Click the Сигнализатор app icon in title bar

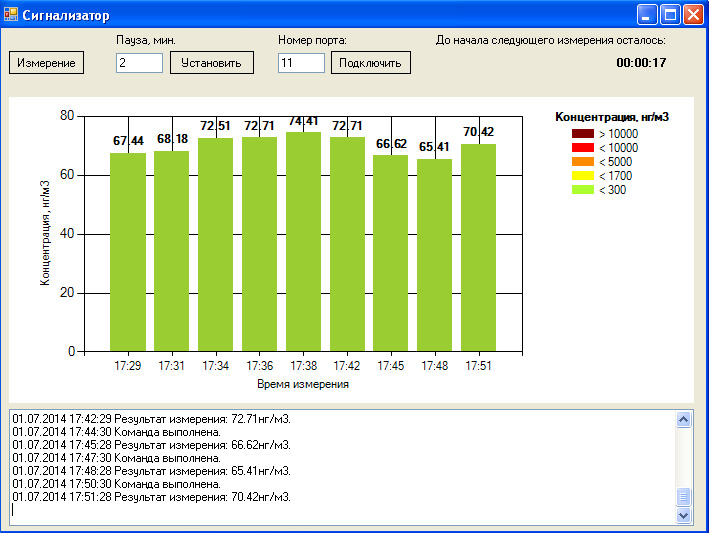tap(10, 14)
